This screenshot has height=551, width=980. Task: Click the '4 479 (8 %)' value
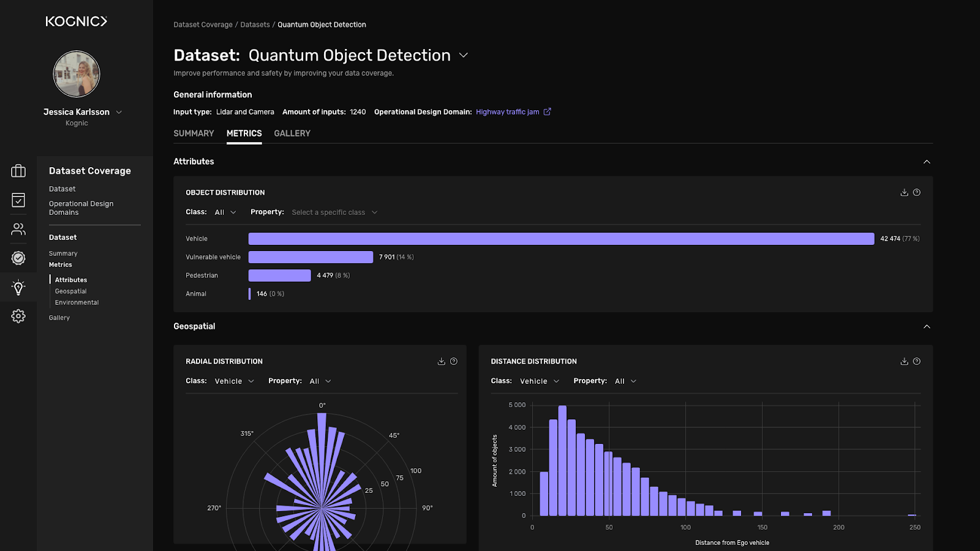[333, 275]
